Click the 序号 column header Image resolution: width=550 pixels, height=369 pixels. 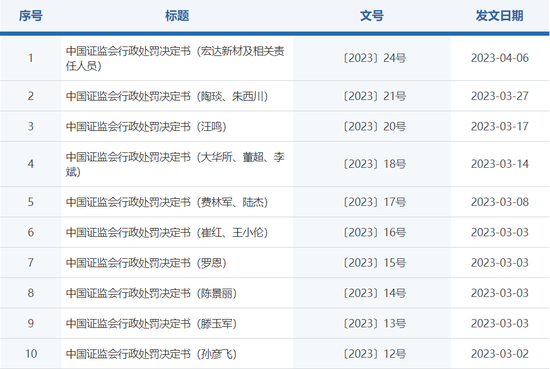tap(31, 16)
